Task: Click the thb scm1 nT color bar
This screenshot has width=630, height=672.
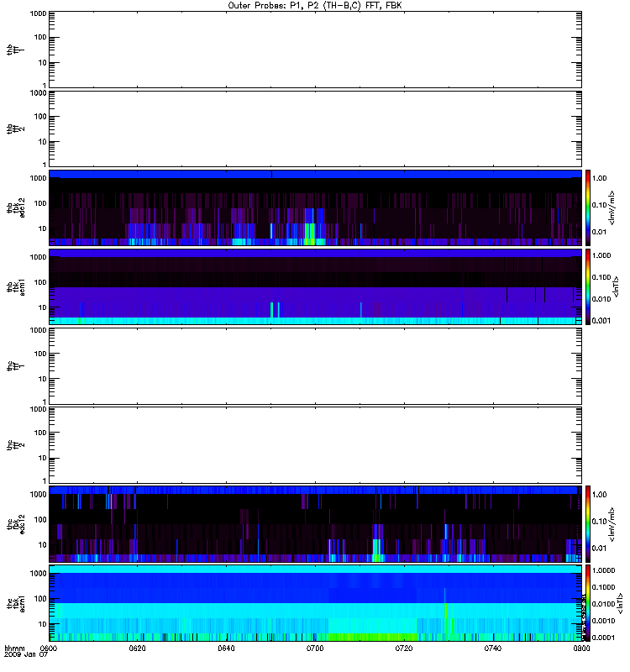Action: 588,286
